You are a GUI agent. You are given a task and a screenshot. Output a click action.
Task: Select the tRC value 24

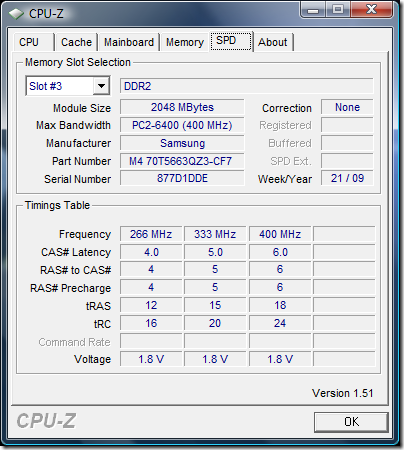click(x=280, y=323)
